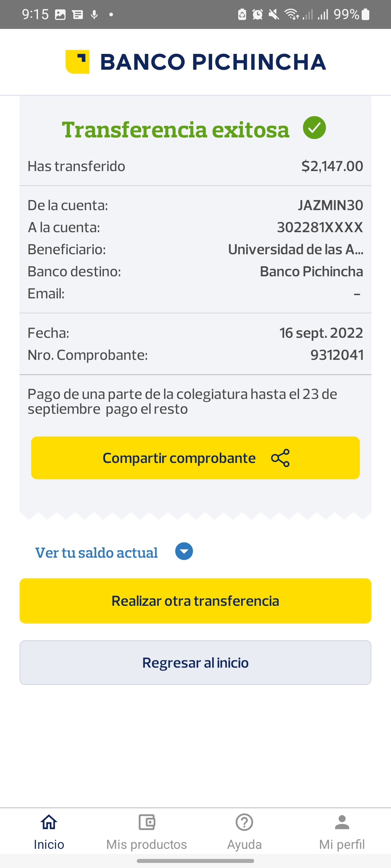Click the Ver tu saldo actual link

point(96,553)
